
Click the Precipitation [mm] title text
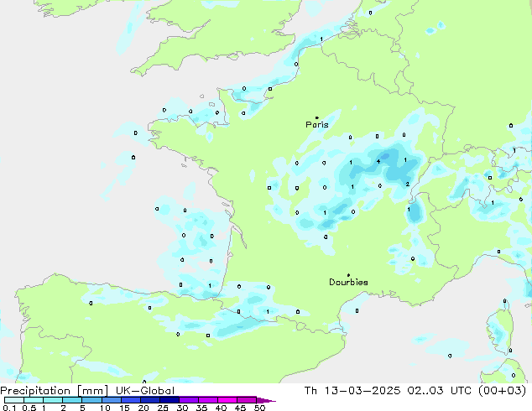(x=55, y=391)
